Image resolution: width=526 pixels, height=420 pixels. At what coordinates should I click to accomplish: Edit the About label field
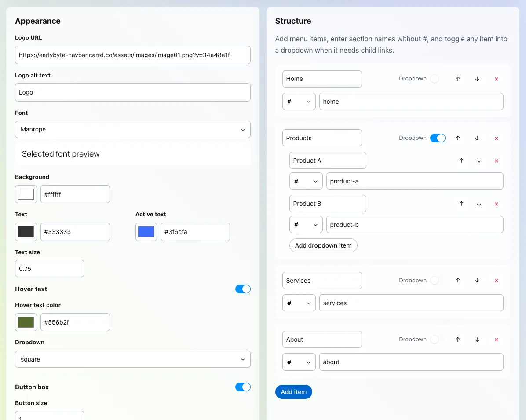pos(322,340)
